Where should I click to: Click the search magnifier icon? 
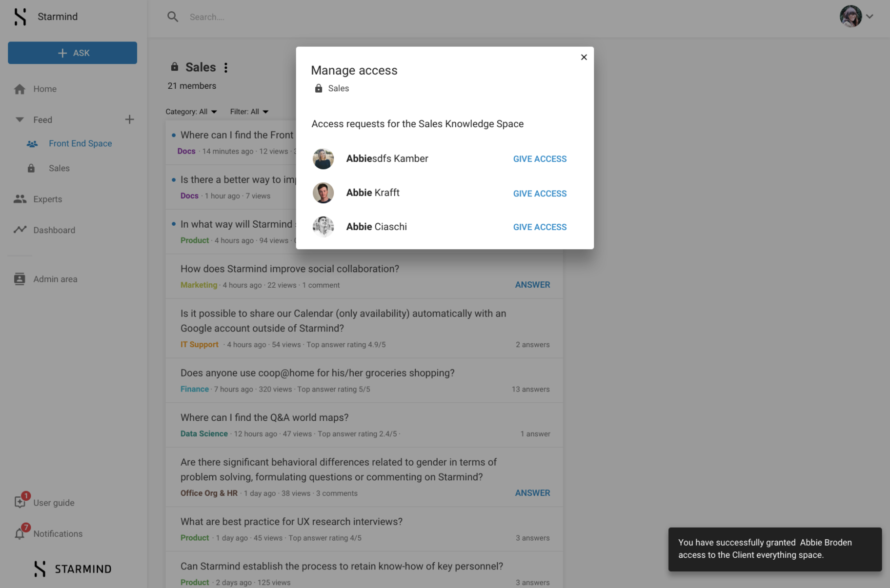[173, 17]
